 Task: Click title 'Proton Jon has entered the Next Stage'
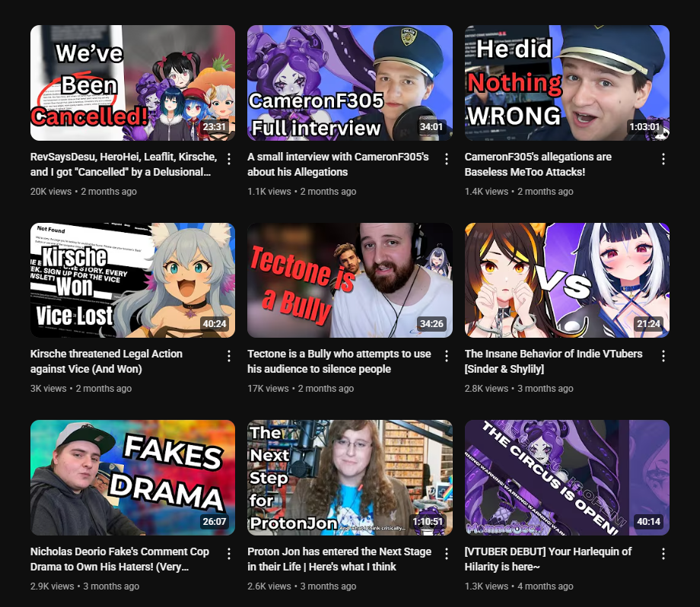tap(339, 551)
